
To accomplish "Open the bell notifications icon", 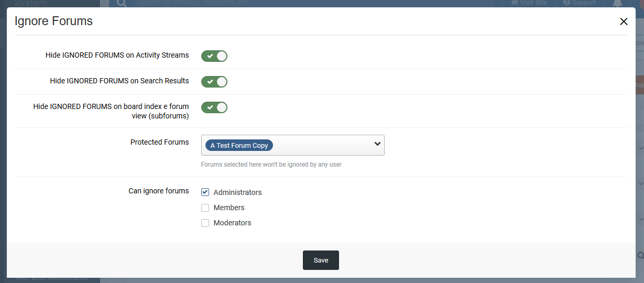I will click(x=617, y=3).
